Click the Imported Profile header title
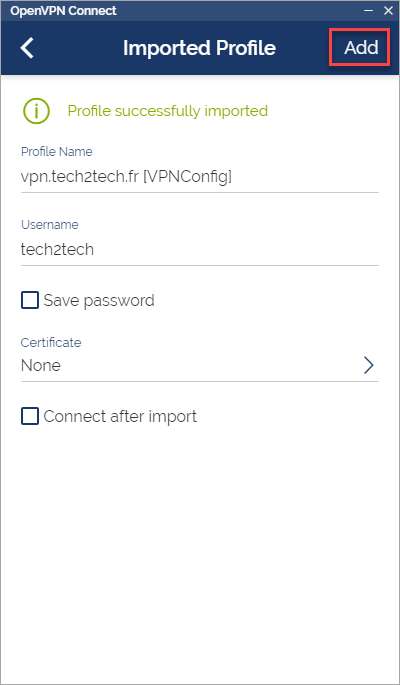The width and height of the screenshot is (400, 685). pyautogui.click(x=199, y=48)
